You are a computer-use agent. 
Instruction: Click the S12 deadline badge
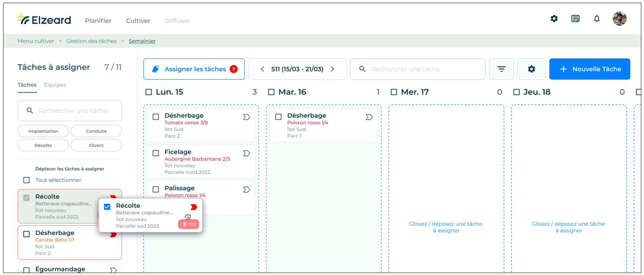tap(188, 224)
